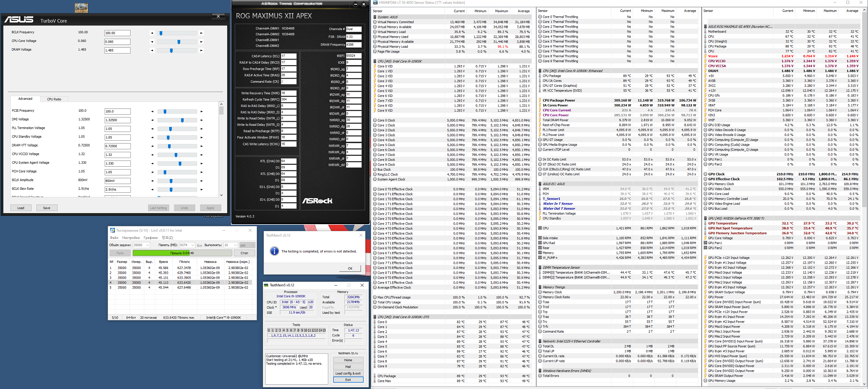Decrease PCH Core Voltage with left arrow
The image size is (868, 389).
click(152, 172)
